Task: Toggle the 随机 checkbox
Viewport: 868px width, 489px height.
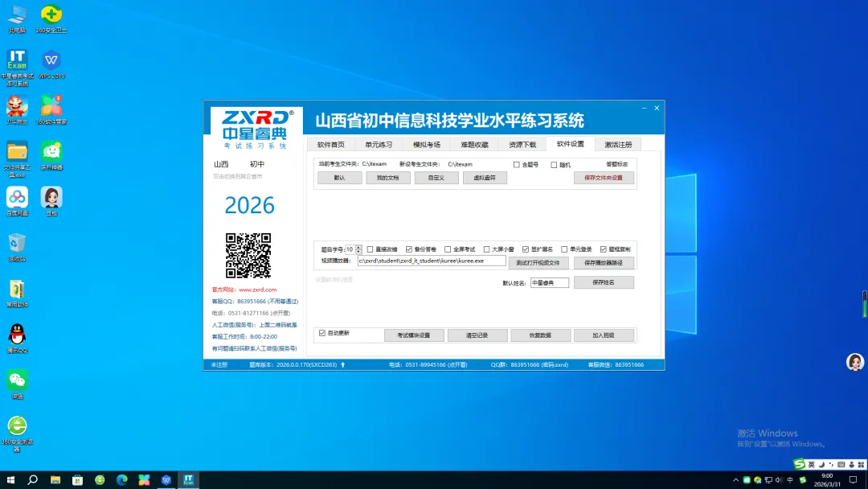Action: (554, 165)
